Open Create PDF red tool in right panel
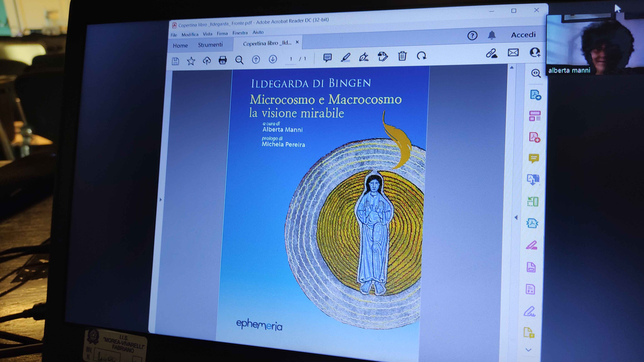This screenshot has width=644, height=362. pos(535,137)
